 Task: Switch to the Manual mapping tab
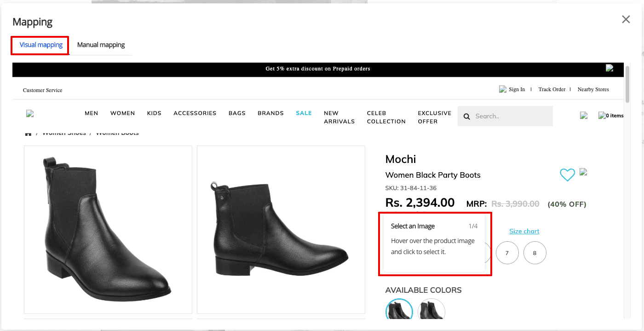(101, 45)
